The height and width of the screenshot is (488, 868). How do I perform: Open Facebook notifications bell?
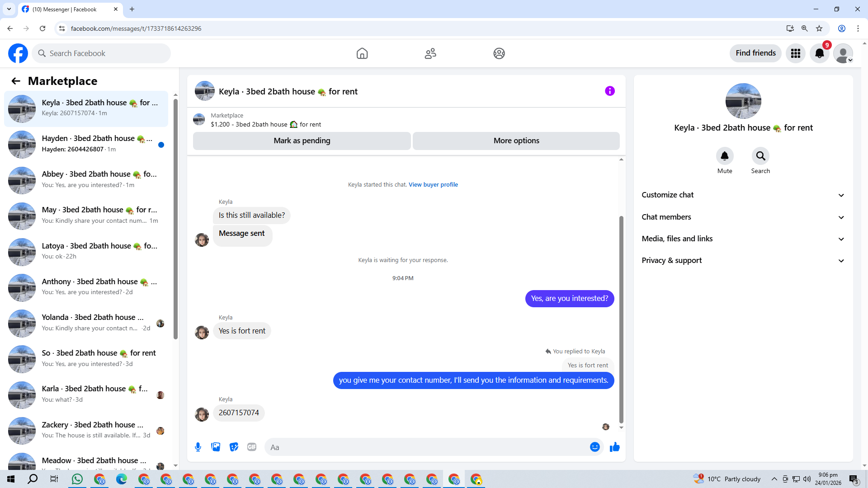[819, 53]
